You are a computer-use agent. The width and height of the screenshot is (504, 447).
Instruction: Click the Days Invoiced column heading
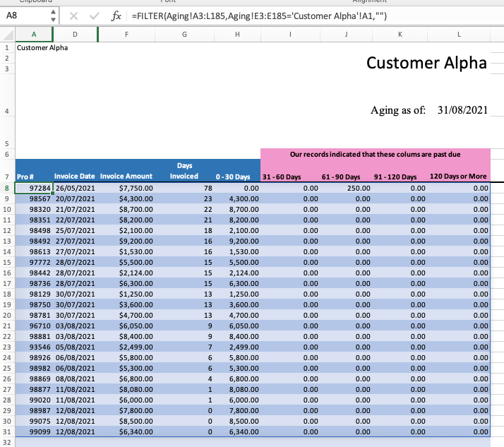tap(184, 171)
